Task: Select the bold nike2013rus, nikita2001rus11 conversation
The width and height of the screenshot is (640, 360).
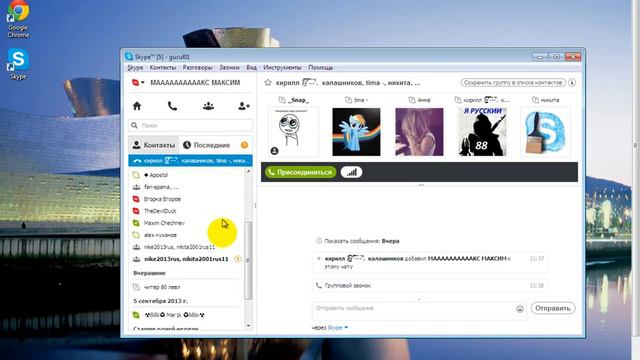Action: pos(186,259)
